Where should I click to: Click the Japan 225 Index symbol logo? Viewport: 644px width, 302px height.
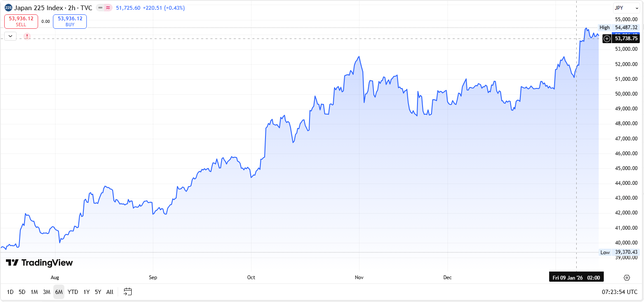coord(8,8)
